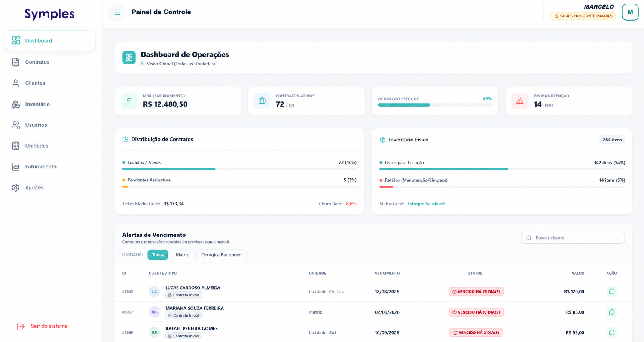Message Lucas Cardoso Almeida via chat icon

point(611,291)
